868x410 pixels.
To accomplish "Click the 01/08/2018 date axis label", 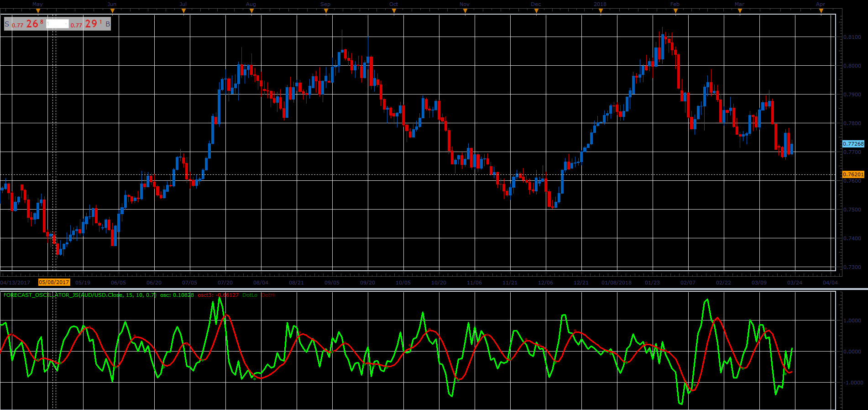I will (x=617, y=283).
